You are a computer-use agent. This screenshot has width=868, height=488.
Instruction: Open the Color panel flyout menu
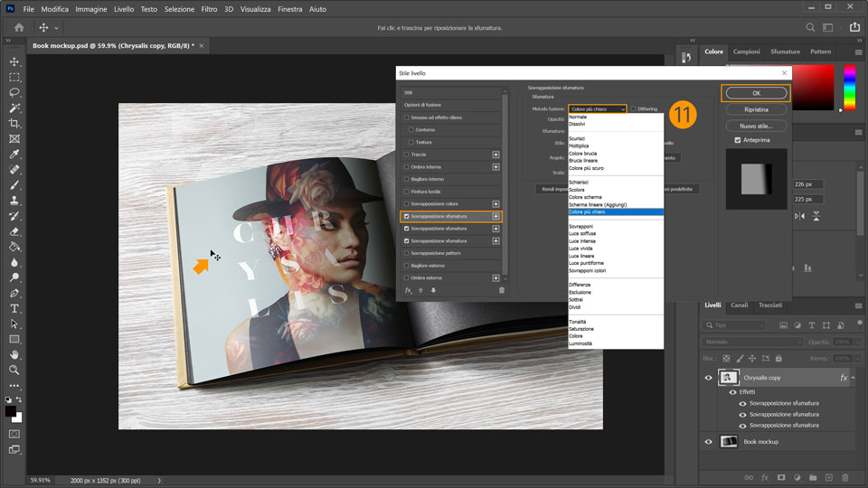pos(859,52)
